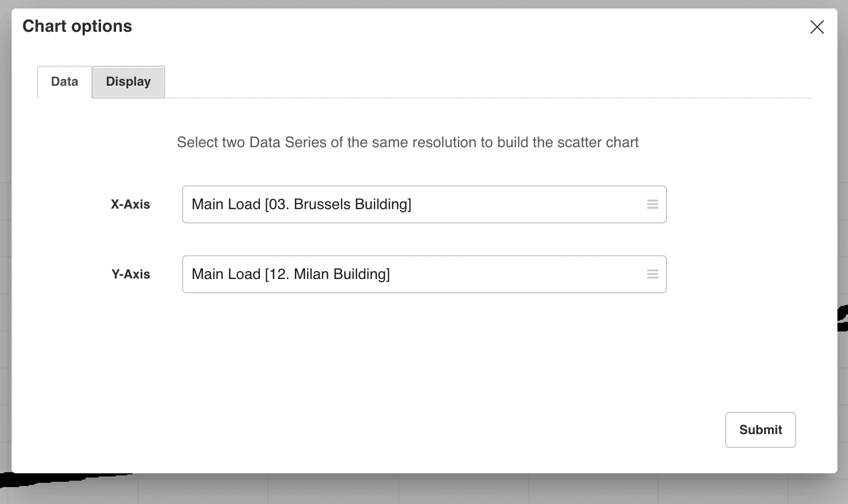Close the Chart options dialog
Screen dimensions: 848x504
tap(817, 27)
